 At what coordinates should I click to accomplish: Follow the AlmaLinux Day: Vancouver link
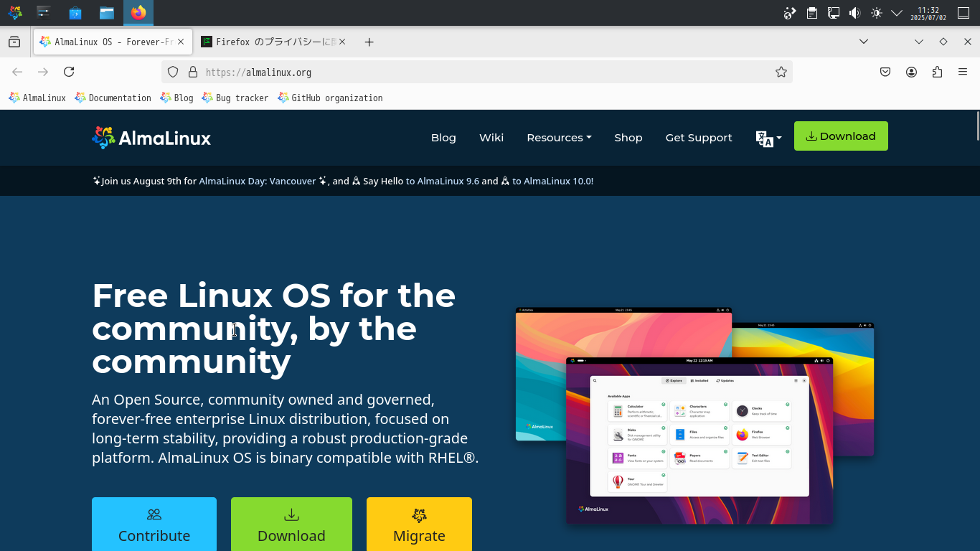tap(258, 181)
